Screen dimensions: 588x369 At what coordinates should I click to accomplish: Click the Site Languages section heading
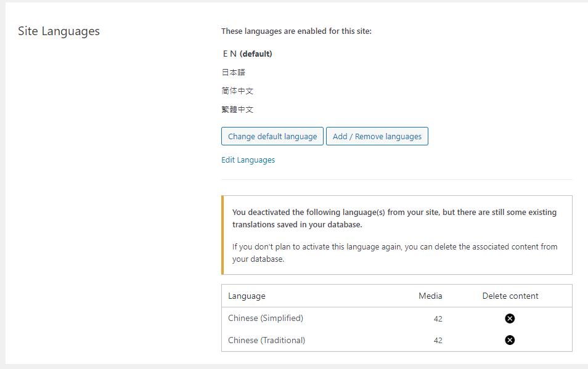pos(59,31)
